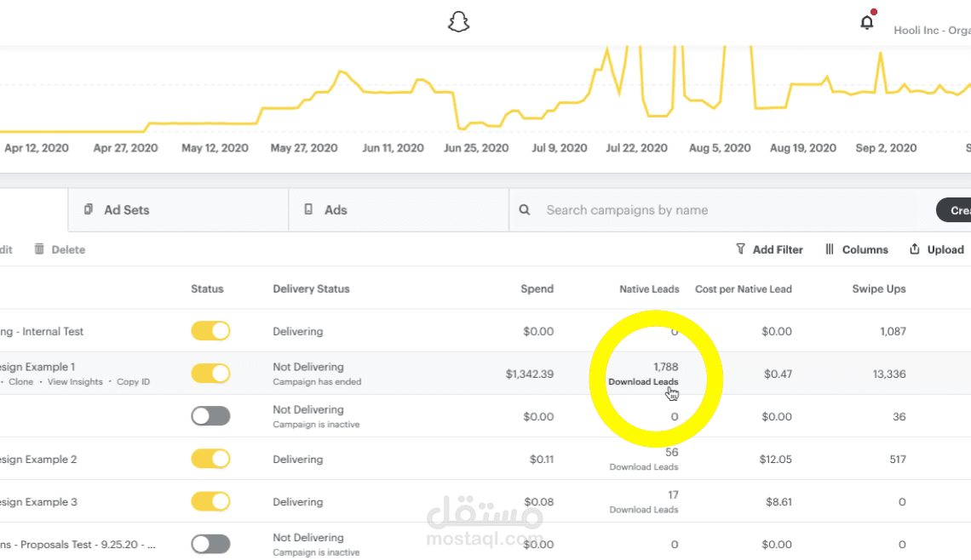Sort by the Status column header
The height and width of the screenshot is (560, 971).
pos(207,289)
